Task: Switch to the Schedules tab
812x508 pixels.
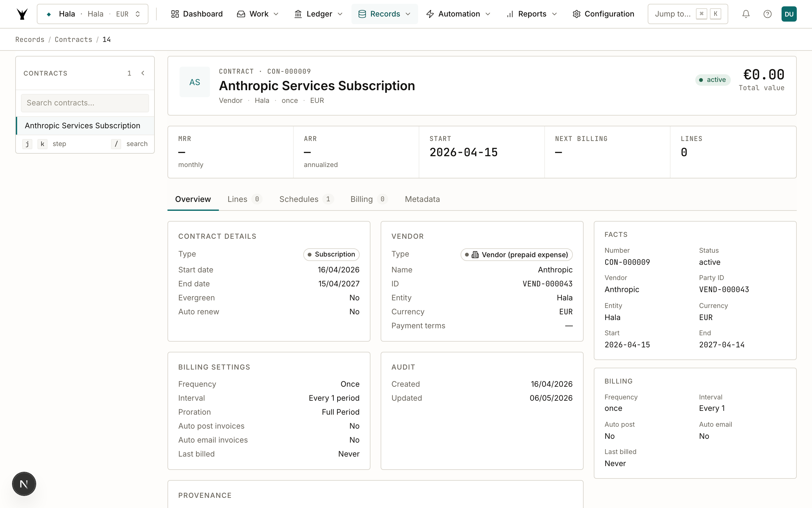Action: tap(306, 199)
